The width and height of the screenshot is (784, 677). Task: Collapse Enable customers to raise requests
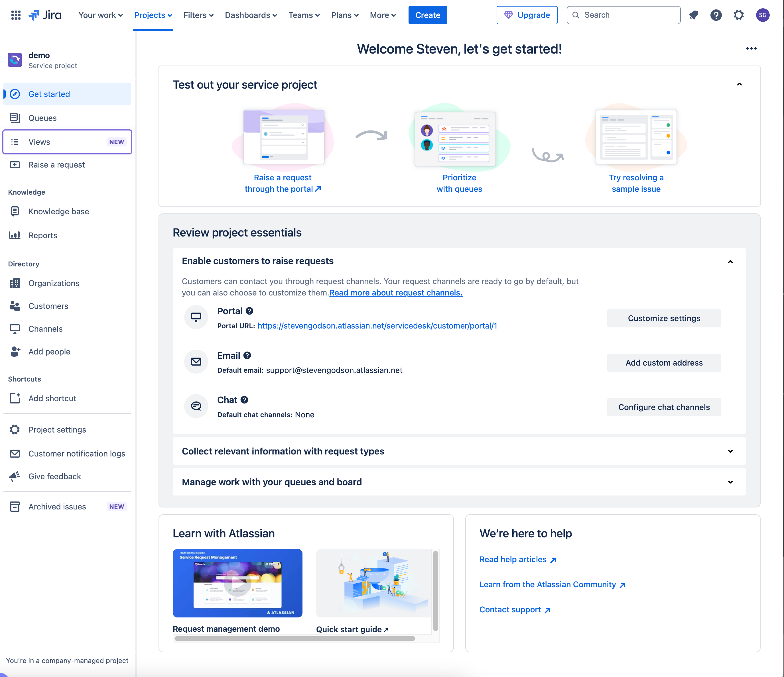coord(730,261)
